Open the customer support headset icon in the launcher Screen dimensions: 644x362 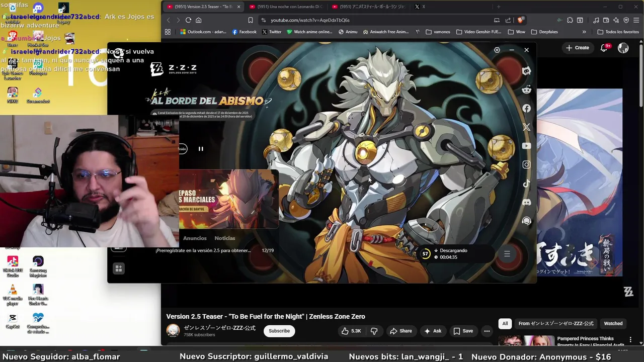526,221
